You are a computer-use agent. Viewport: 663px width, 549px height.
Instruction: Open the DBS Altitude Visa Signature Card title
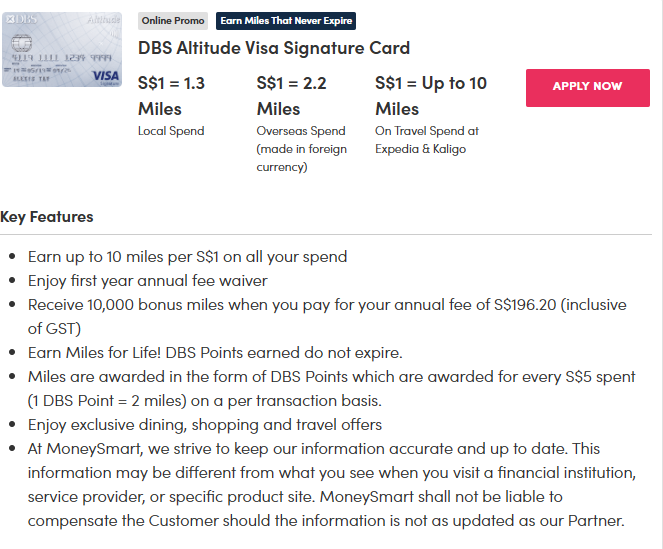[274, 48]
